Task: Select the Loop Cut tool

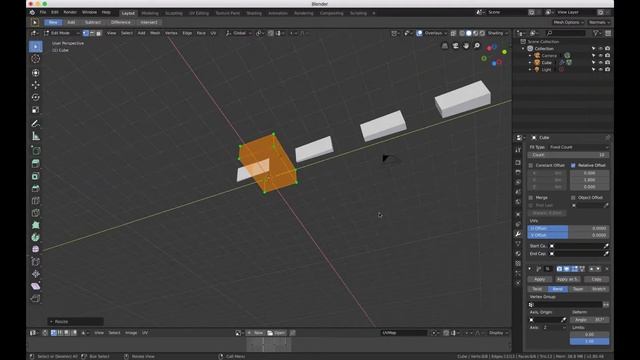Action: [36, 201]
